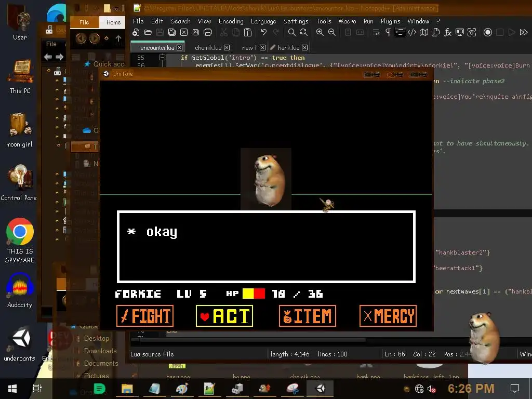The height and width of the screenshot is (399, 532).
Task: Click the Zoom Out icon in Notepad++
Action: point(332,32)
